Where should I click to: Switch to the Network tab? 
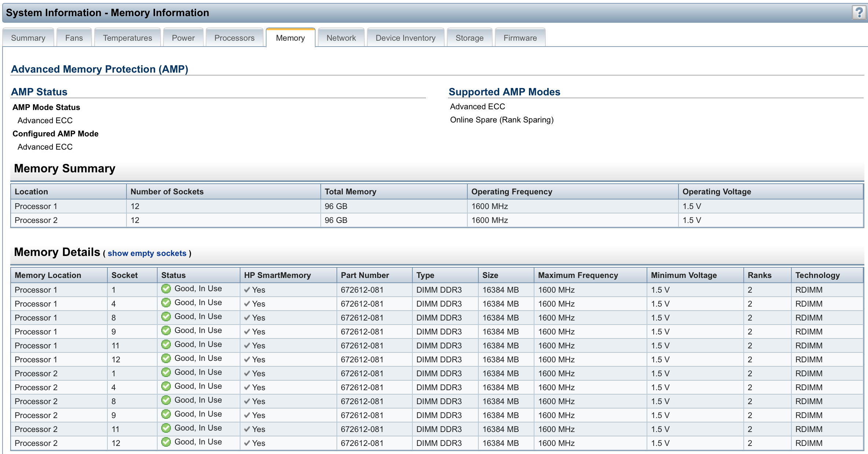coord(341,38)
